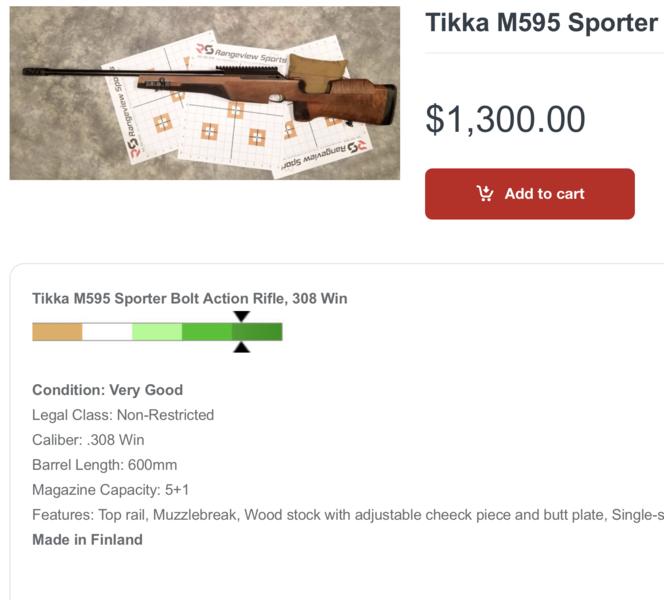Select the light green condition bar segment
This screenshot has height=600, width=664.
point(157,332)
